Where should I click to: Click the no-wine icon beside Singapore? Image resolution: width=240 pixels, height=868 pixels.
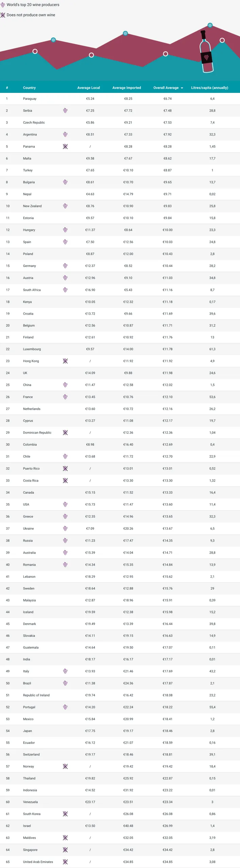coord(65,850)
